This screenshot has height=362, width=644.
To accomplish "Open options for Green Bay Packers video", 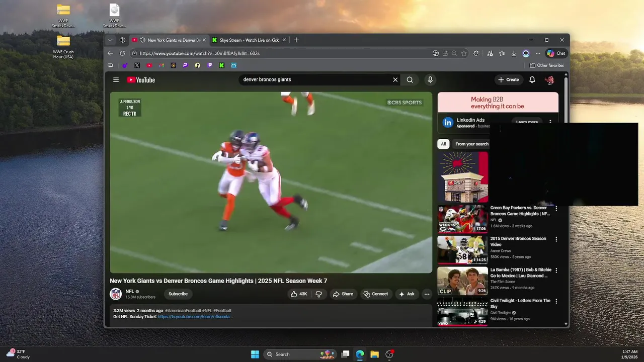I will coord(556,209).
